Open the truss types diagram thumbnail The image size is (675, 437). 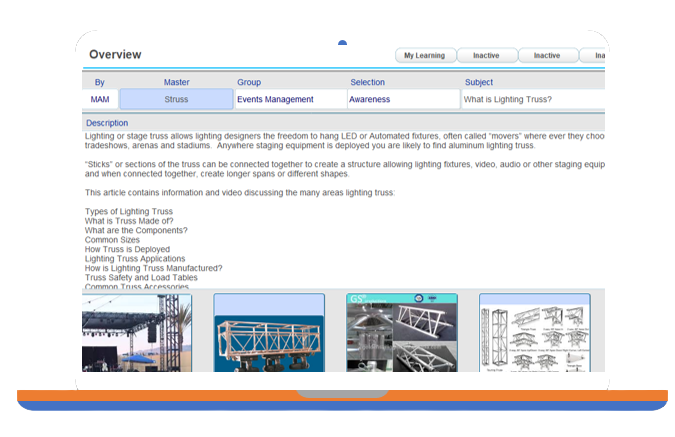click(x=535, y=333)
